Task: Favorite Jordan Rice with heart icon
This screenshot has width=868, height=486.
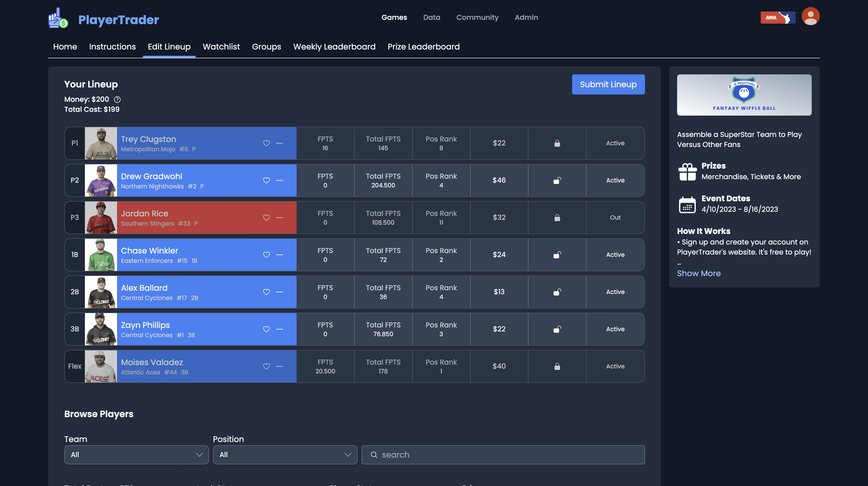Action: click(x=266, y=217)
